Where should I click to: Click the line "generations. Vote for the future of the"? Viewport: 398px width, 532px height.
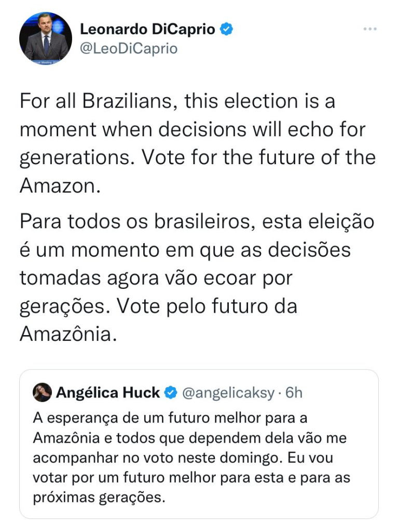pyautogui.click(x=197, y=158)
